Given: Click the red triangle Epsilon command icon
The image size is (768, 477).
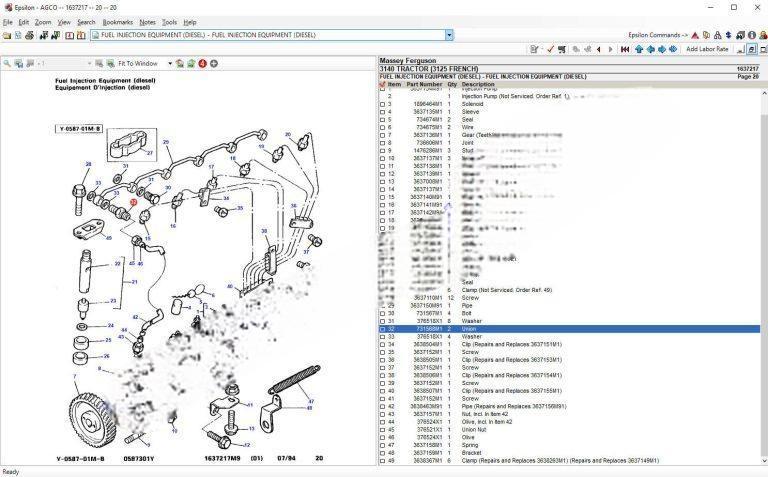Looking at the screenshot, I should [695, 35].
